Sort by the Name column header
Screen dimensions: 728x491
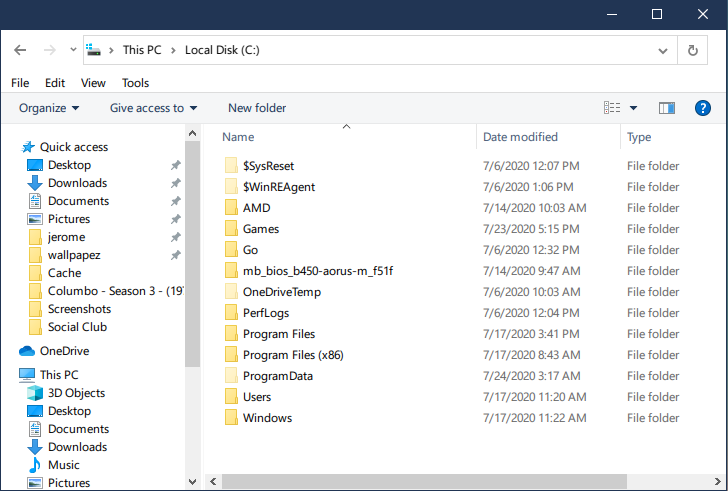(238, 137)
